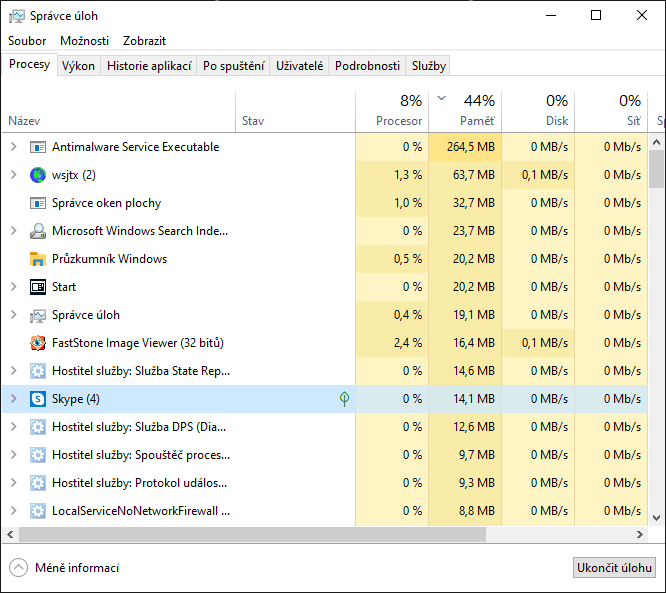Select the FastStone Image Viewer icon
Screen dimensions: 666x593
click(38, 343)
